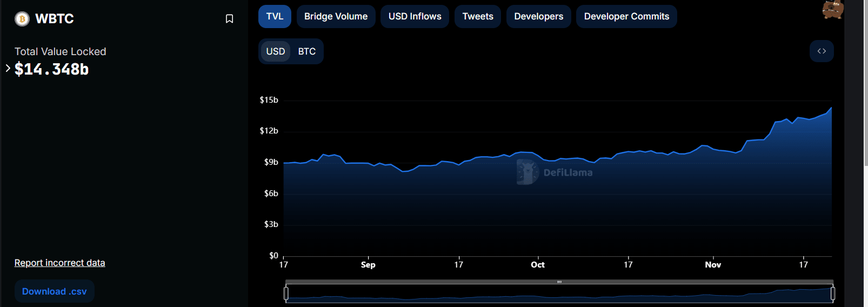Viewport: 868px width, 307px height.
Task: Bookmark WBTC with the bookmark icon
Action: (229, 19)
